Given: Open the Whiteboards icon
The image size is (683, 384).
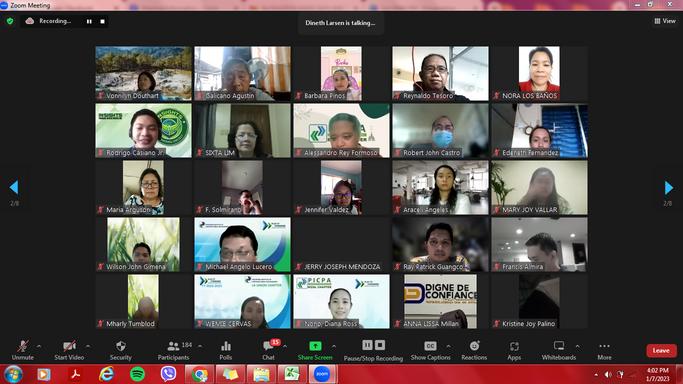Looking at the screenshot, I should [559, 346].
